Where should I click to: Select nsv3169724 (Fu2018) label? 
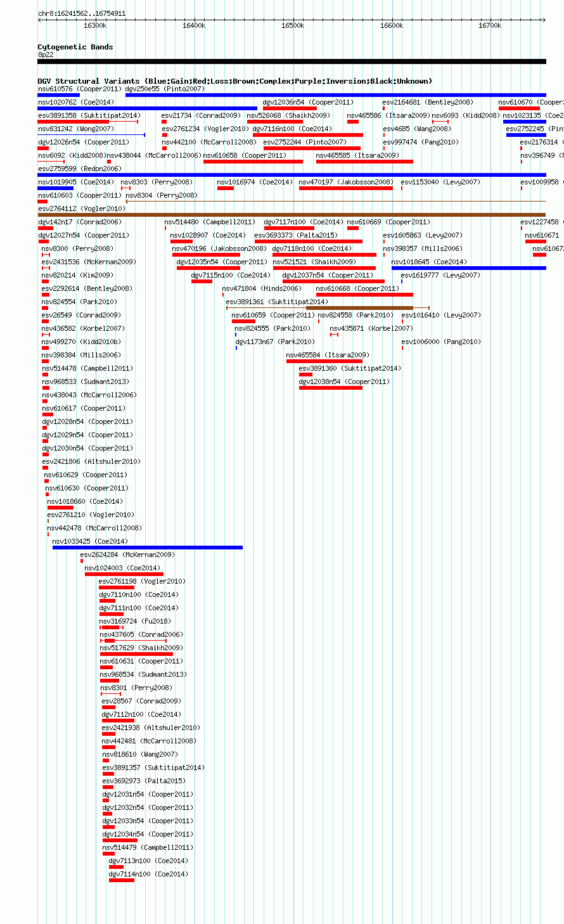[x=136, y=621]
